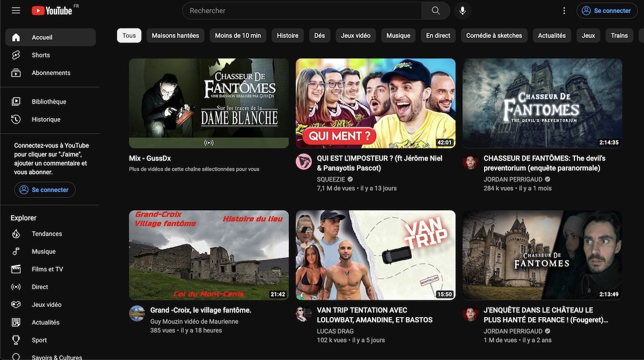Open JORDAN PERRIGAUD channel under preventorium video
The height and width of the screenshot is (360, 644).
(513, 179)
